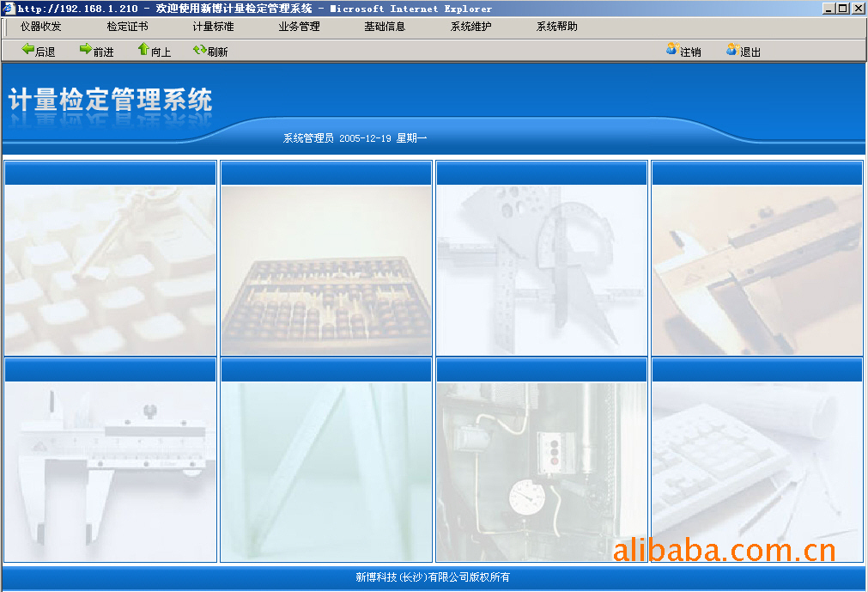The height and width of the screenshot is (592, 868).
Task: Expand the 基础信息 menu
Action: click(385, 27)
